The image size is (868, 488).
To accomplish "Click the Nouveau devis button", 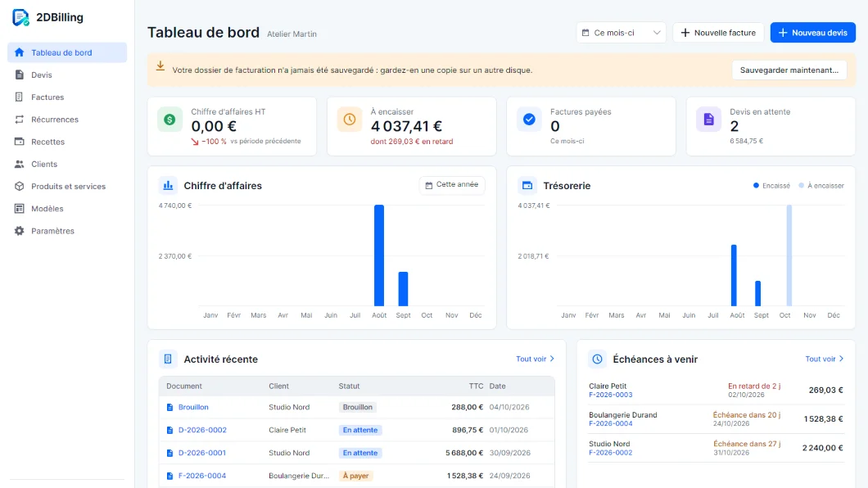I will pyautogui.click(x=812, y=33).
